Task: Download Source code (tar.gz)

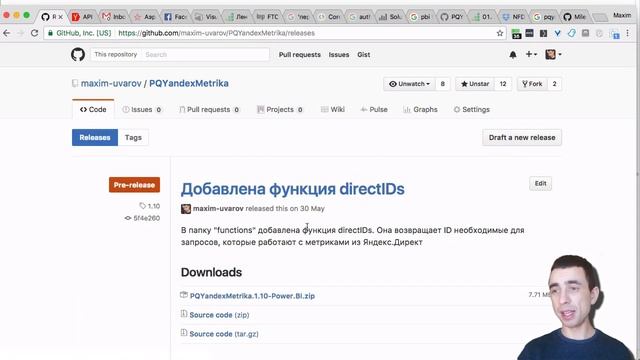Action: coord(224,334)
